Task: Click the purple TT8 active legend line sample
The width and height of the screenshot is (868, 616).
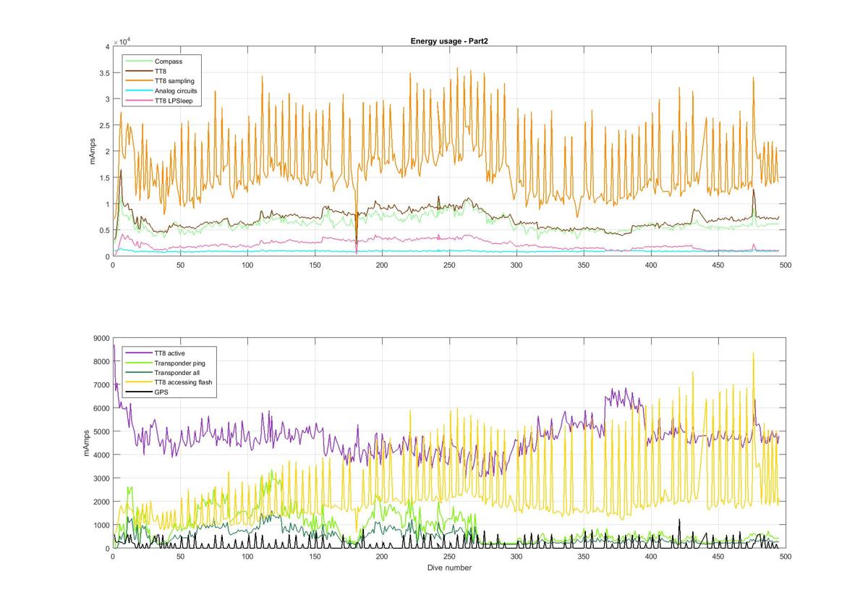Action: pyautogui.click(x=139, y=353)
